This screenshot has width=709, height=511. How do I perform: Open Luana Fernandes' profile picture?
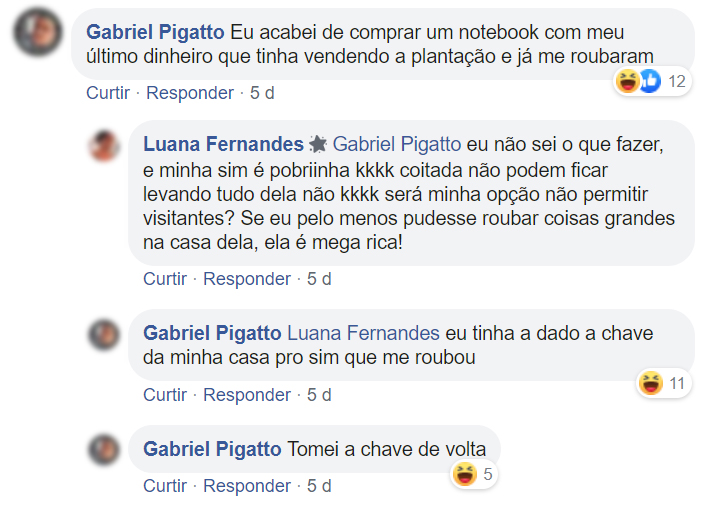tap(104, 146)
